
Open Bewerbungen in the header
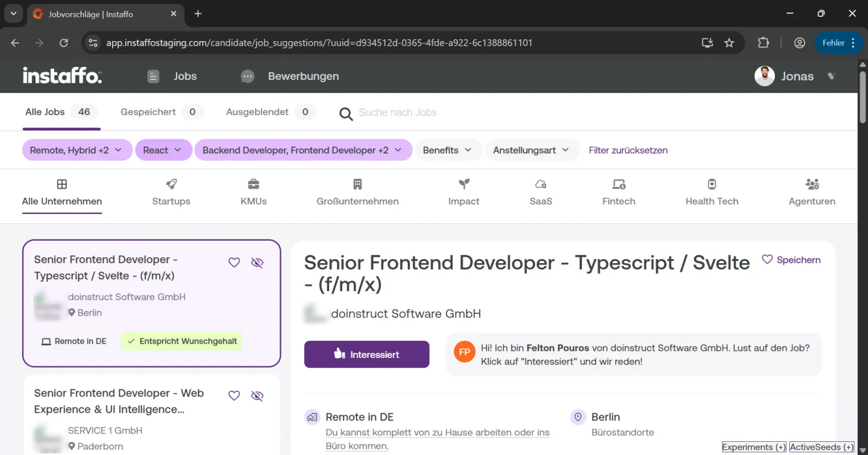point(290,76)
